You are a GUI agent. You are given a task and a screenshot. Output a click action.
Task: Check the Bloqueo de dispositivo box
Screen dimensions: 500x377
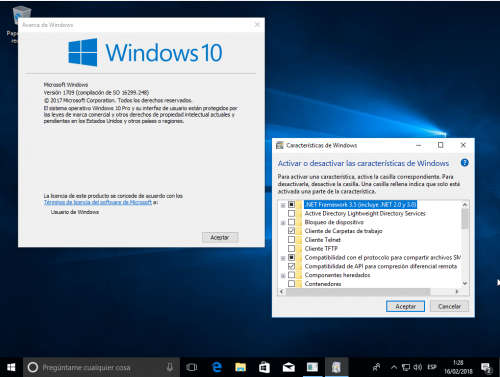pos(291,222)
